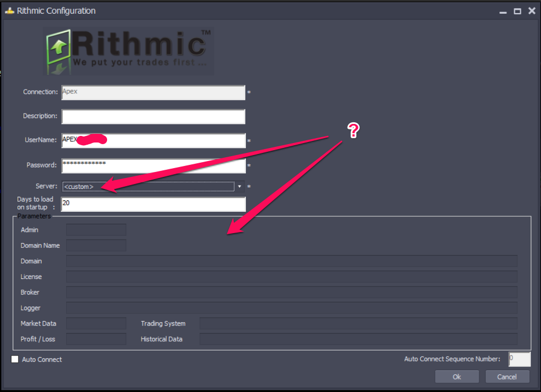Click the Profit / Loss parameter field

click(96, 339)
